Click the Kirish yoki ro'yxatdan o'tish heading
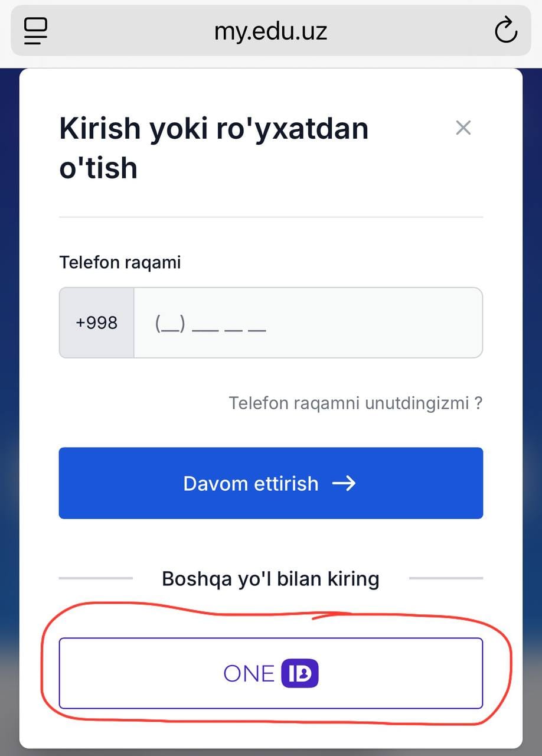This screenshot has width=542, height=756. (x=214, y=148)
